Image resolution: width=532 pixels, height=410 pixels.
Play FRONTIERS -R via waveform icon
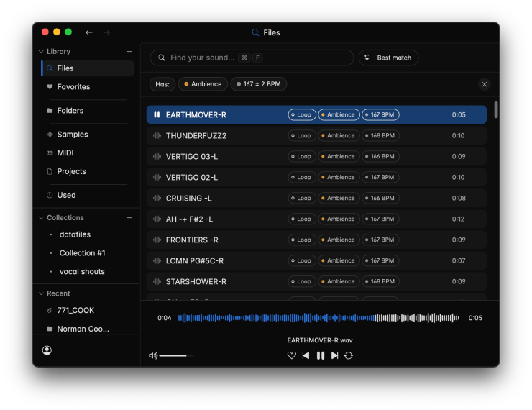(157, 240)
